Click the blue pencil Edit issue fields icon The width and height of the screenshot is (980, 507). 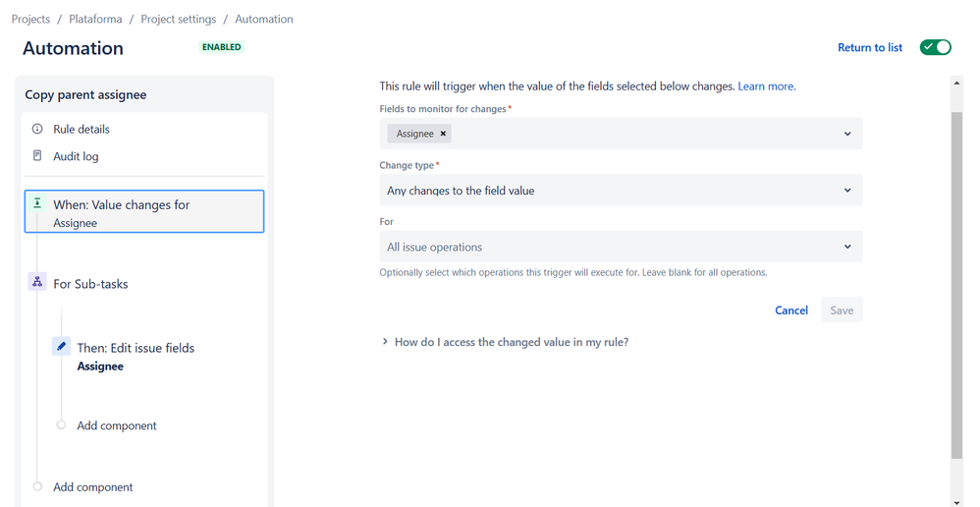61,346
